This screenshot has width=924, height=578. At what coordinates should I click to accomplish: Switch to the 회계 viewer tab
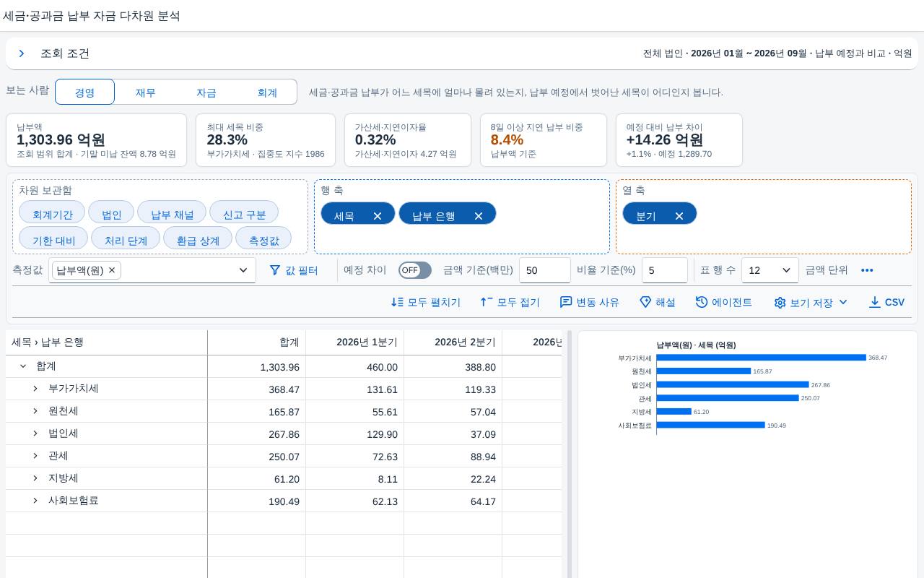point(267,92)
